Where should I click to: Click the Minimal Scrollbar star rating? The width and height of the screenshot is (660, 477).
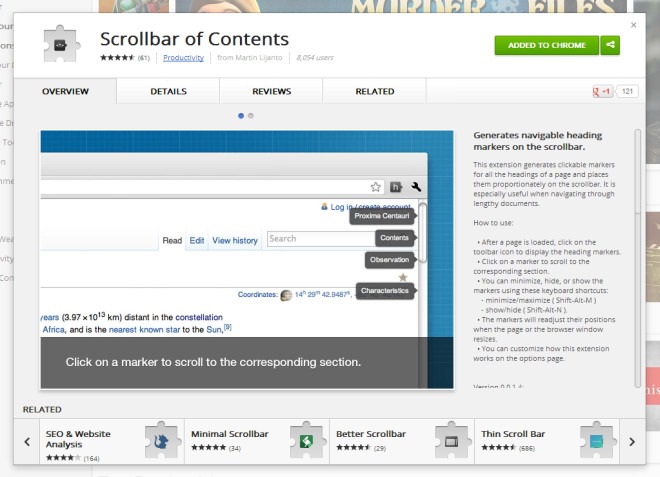(x=208, y=448)
